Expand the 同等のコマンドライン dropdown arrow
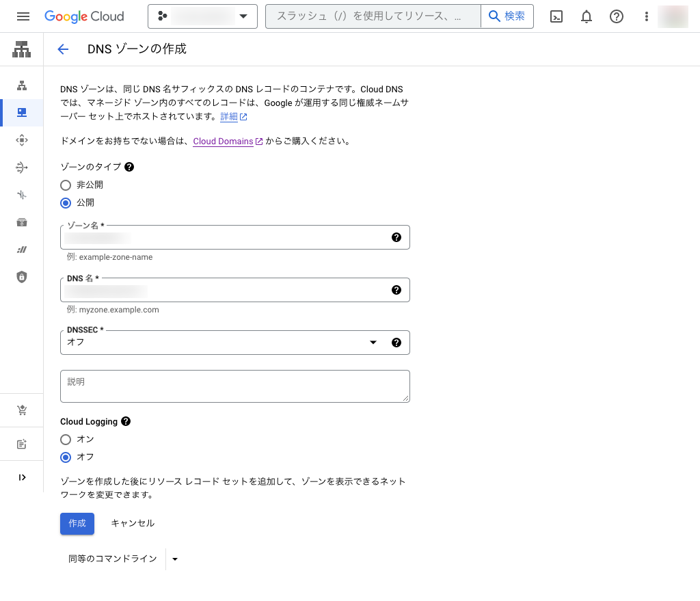Viewport: 700px width, 601px height. pyautogui.click(x=175, y=559)
